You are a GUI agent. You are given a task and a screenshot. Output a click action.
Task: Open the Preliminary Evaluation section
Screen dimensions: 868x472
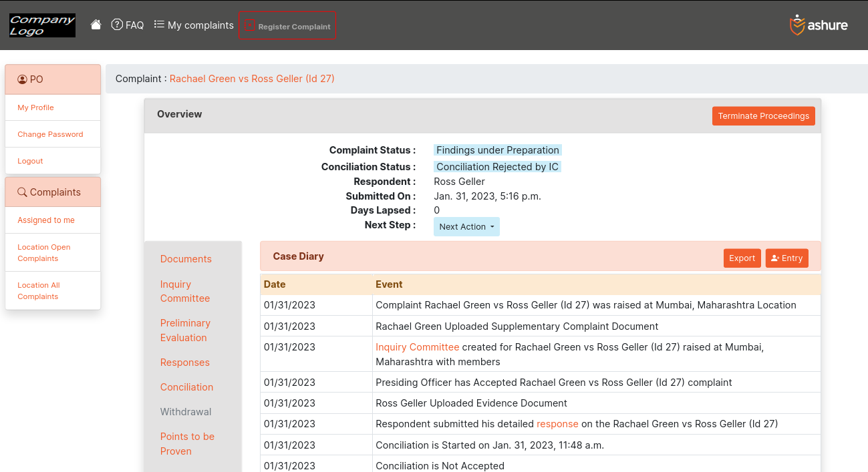(x=185, y=330)
